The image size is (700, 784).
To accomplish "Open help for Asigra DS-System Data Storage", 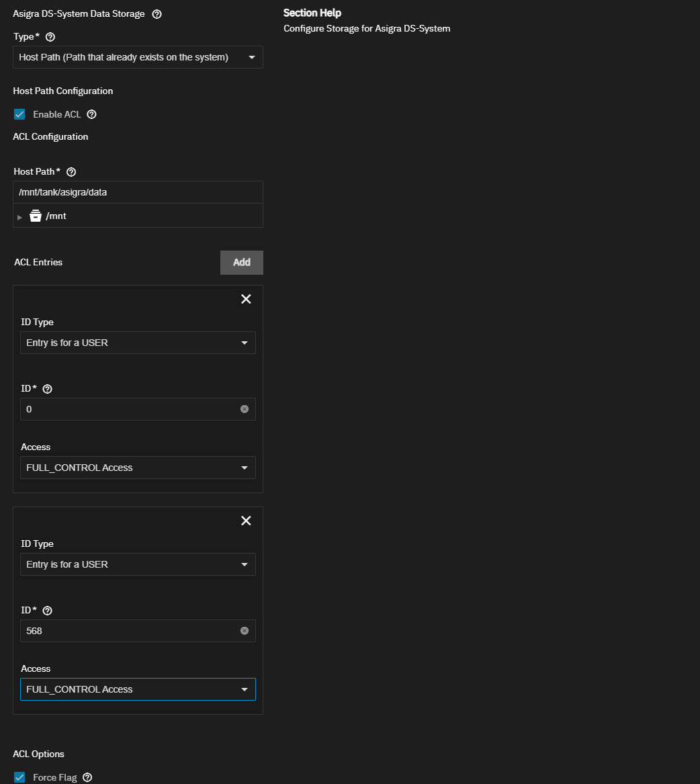I will click(x=157, y=14).
